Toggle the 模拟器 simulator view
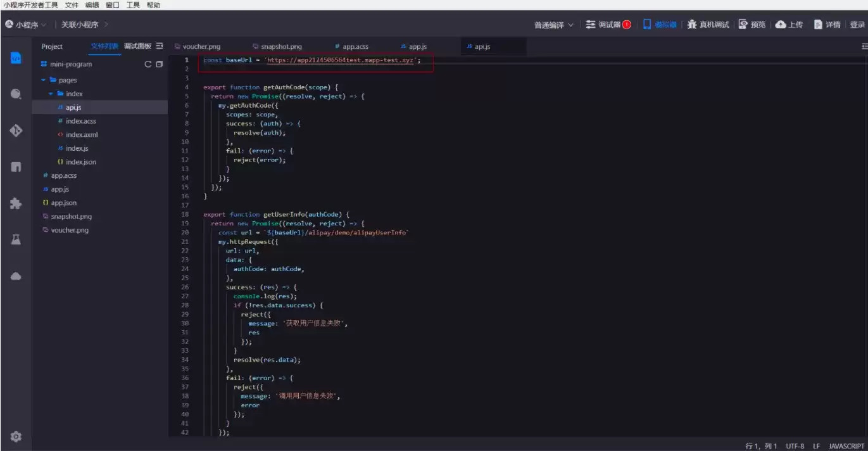 660,25
